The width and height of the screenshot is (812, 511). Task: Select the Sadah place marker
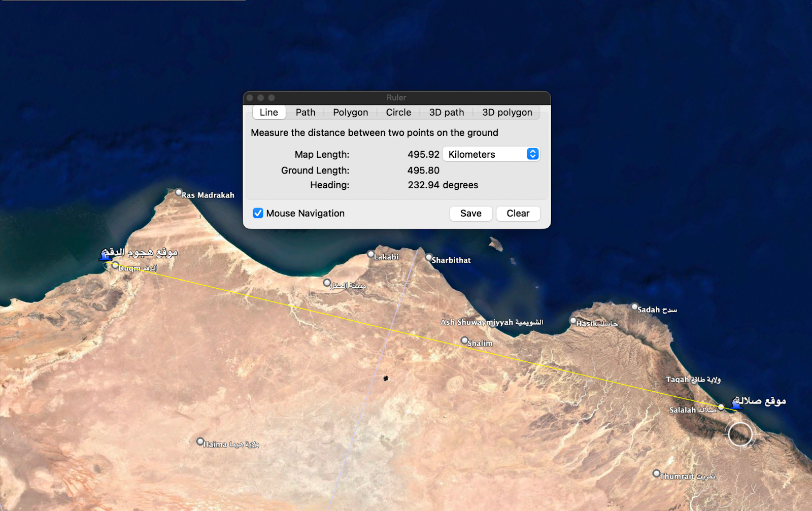634,307
